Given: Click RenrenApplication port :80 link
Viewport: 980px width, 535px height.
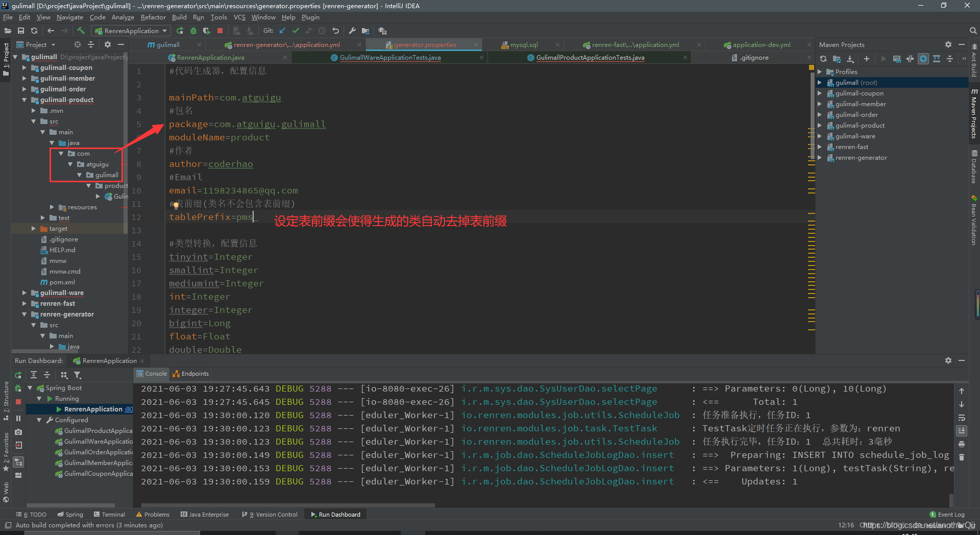Looking at the screenshot, I should [x=128, y=409].
